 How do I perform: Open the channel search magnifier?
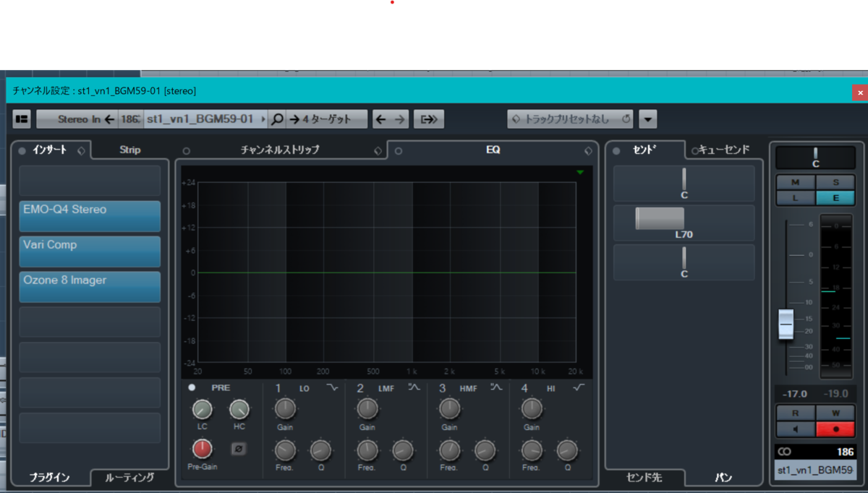(x=277, y=119)
